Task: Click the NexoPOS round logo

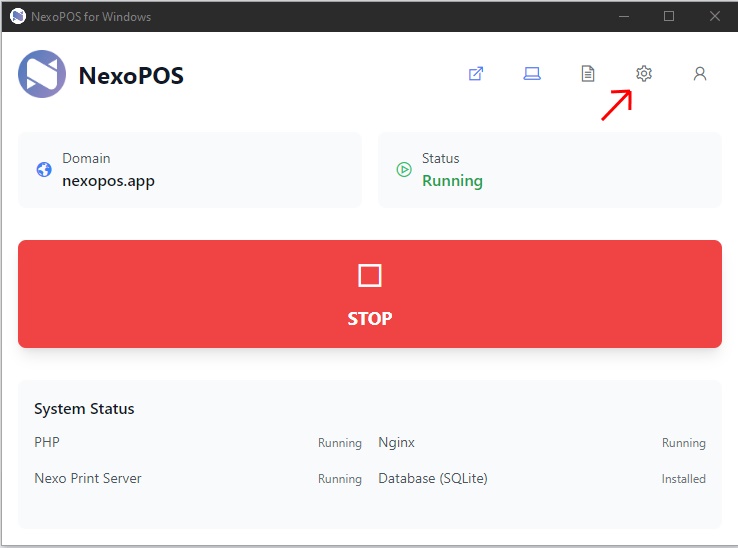Action: (x=42, y=74)
